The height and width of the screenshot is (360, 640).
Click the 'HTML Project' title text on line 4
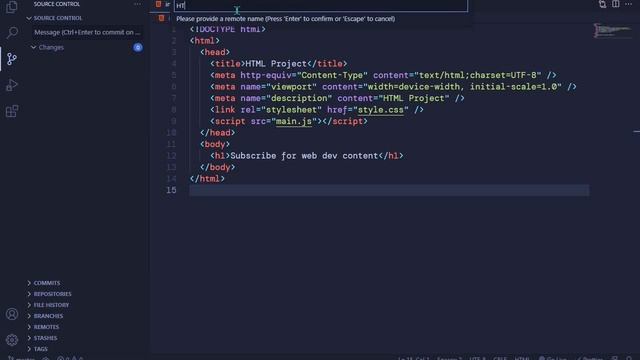(276, 64)
